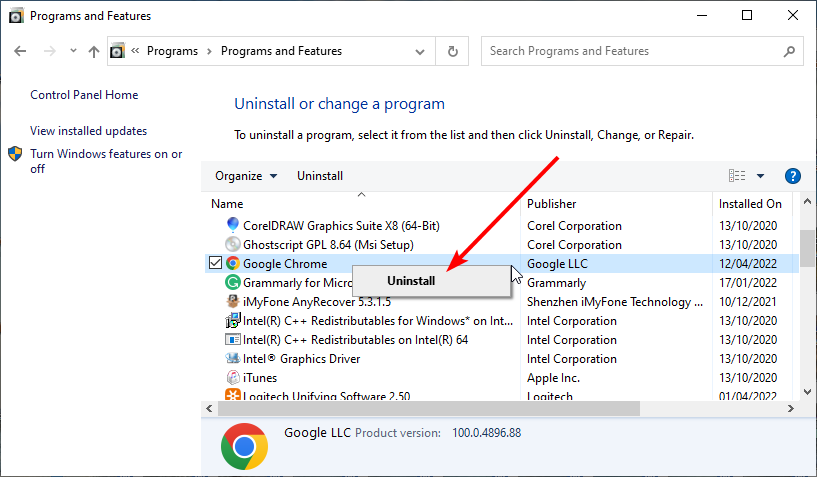Screen dimensions: 817x477
Task: Click Programs and Features breadcrumb segment
Action: [x=281, y=51]
